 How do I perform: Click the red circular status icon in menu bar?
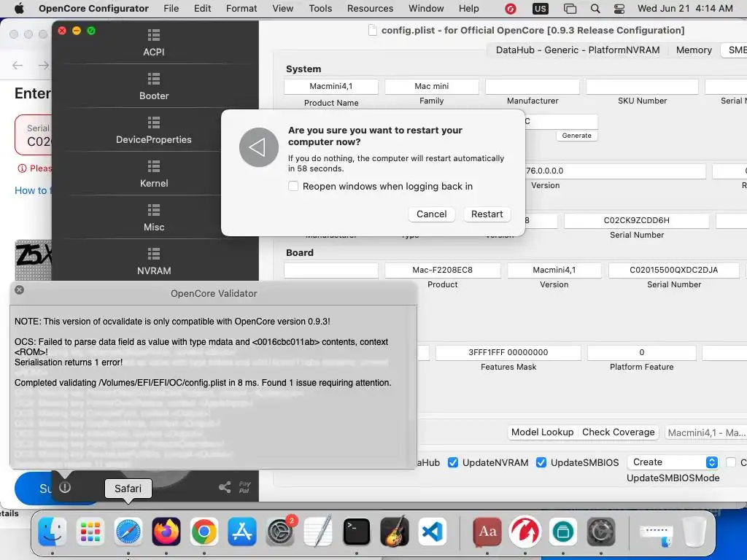(510, 9)
